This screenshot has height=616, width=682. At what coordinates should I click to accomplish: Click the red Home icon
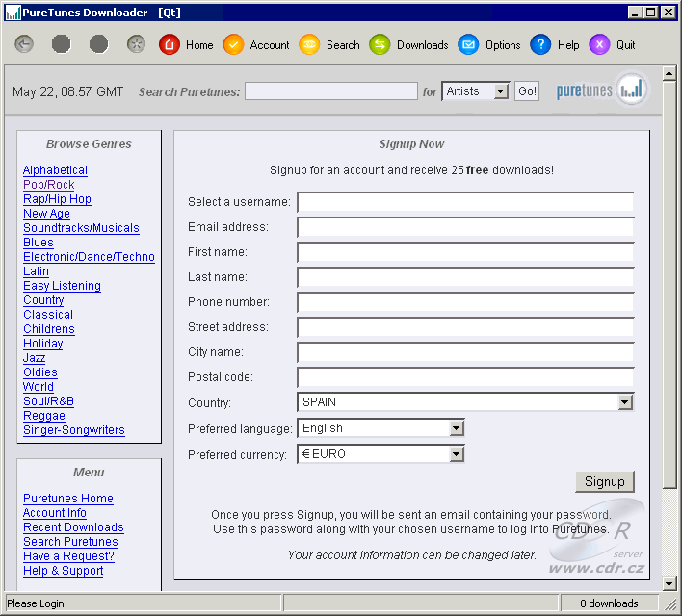click(x=170, y=44)
